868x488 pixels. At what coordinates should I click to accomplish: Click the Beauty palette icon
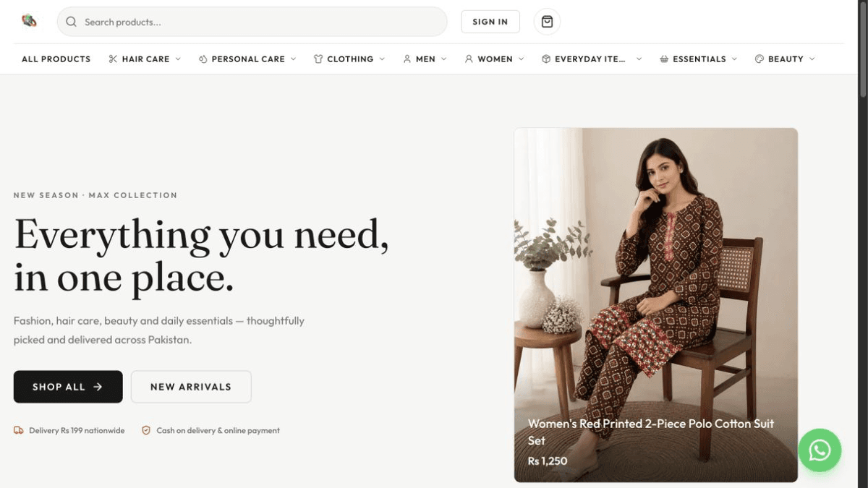point(759,59)
